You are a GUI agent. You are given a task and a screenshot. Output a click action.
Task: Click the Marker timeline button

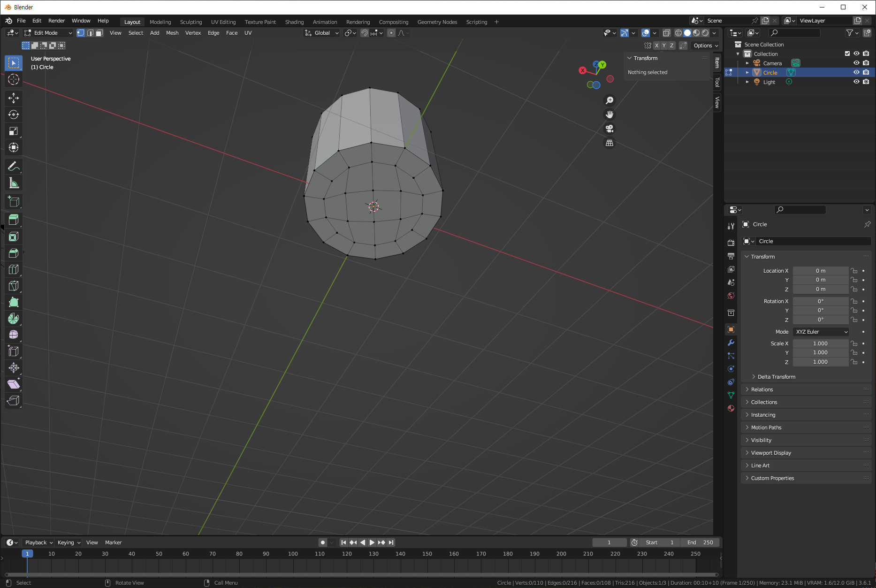113,542
